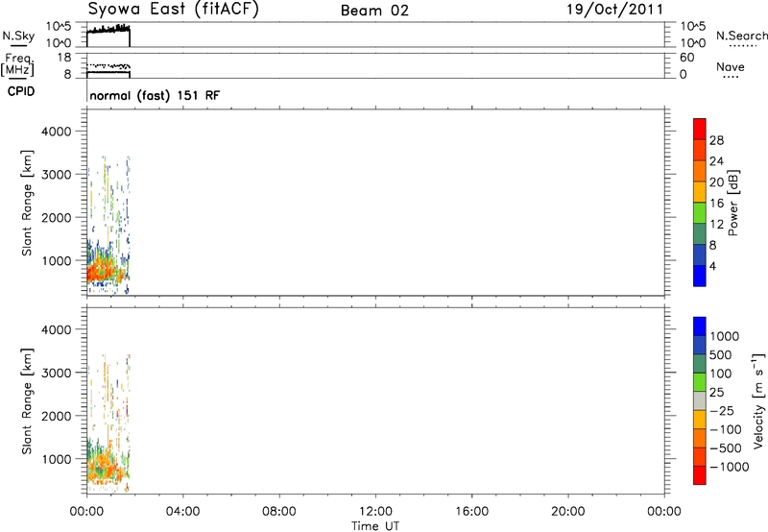
Task: Pick the top blue Velocity segment above 1000
Action: 700,326
